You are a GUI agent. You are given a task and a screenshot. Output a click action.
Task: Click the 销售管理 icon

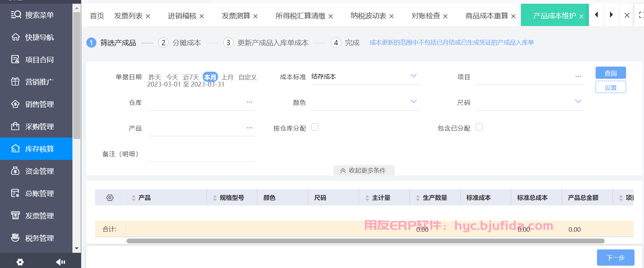[16, 104]
